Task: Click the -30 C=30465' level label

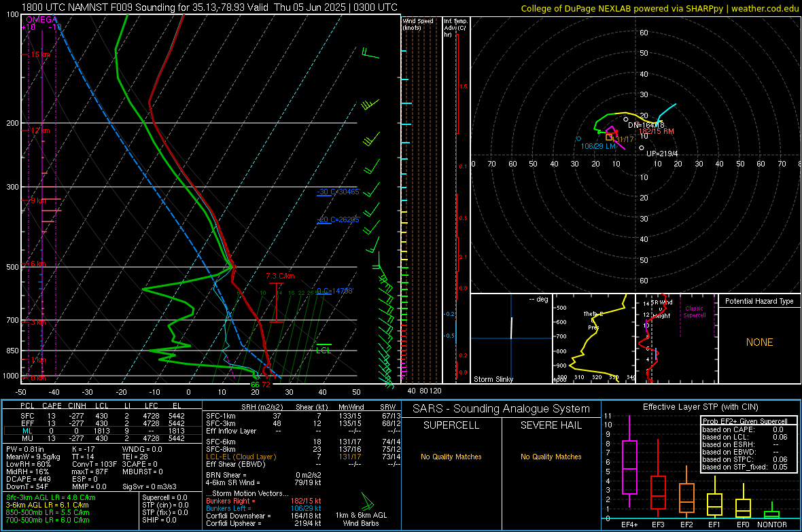Action: (338, 192)
